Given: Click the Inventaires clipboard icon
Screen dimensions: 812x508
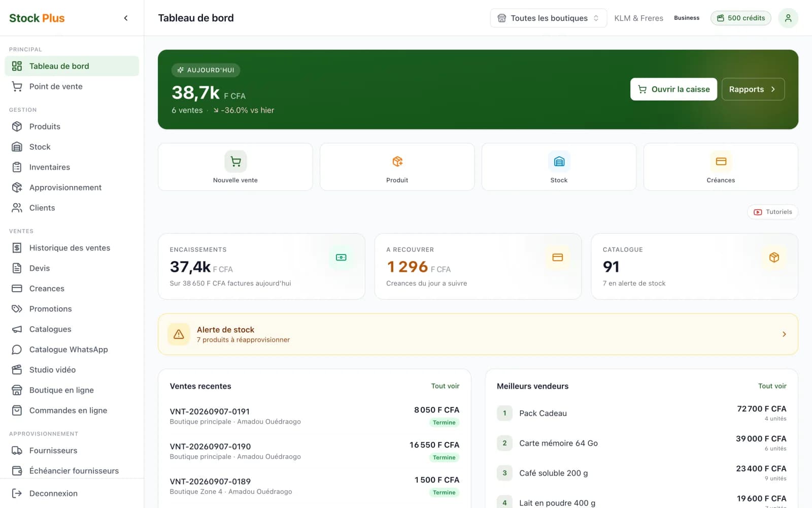Looking at the screenshot, I should 17,167.
